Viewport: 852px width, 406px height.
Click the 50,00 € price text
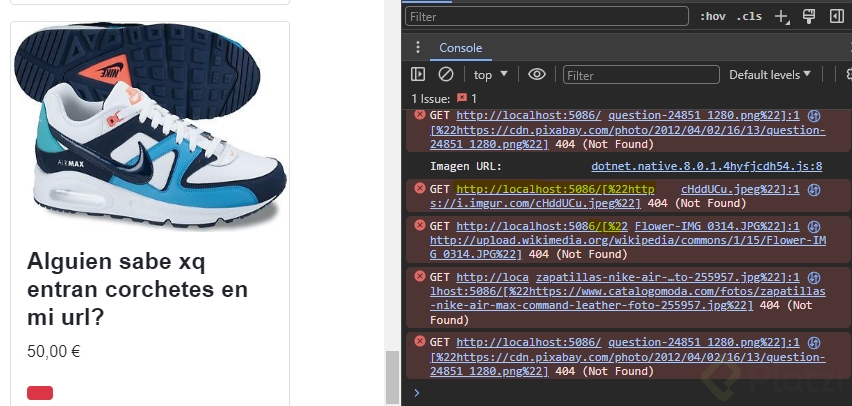pyautogui.click(x=54, y=352)
